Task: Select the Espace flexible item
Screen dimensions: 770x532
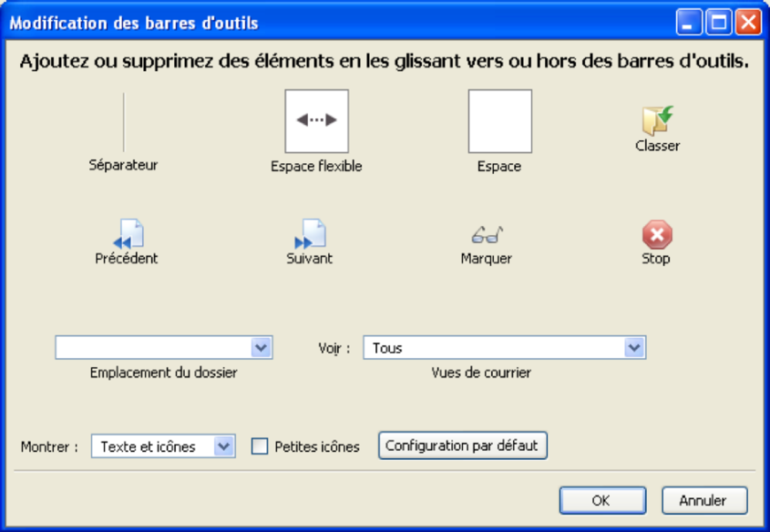Action: coord(316,121)
